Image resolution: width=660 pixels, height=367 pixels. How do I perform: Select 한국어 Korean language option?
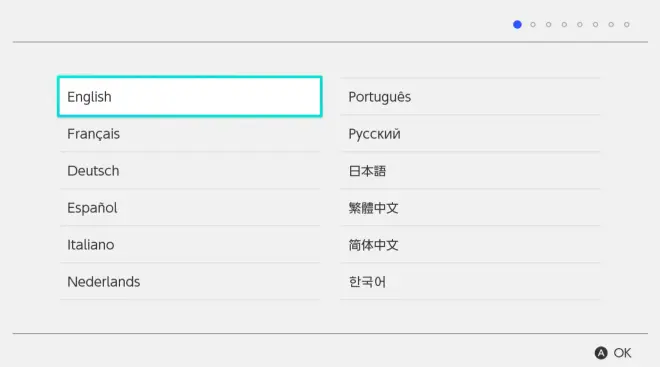[470, 282]
